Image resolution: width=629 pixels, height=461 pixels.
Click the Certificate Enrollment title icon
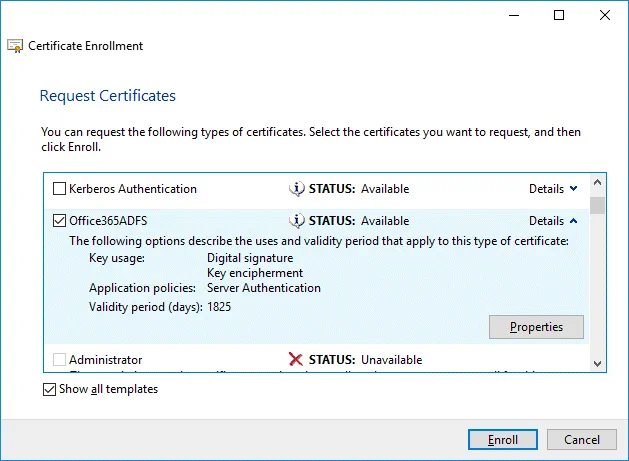15,46
